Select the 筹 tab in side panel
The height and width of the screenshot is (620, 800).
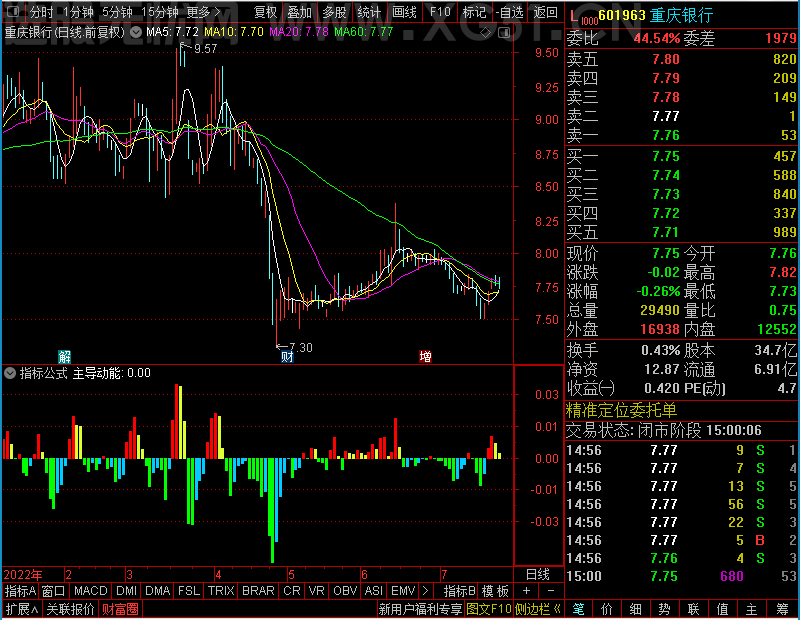click(783, 609)
